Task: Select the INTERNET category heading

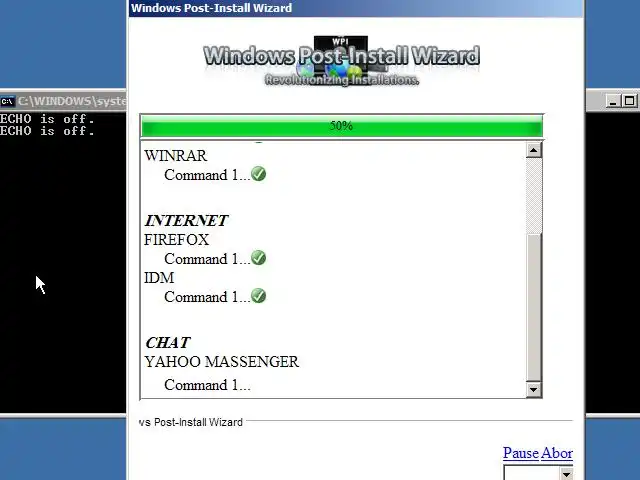Action: click(186, 220)
